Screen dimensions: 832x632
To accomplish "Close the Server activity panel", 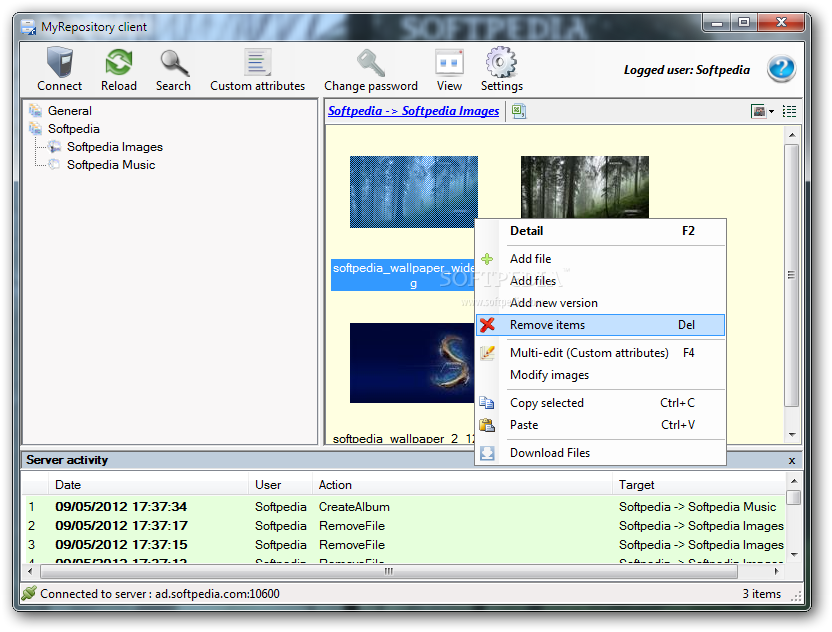I will pos(792,461).
